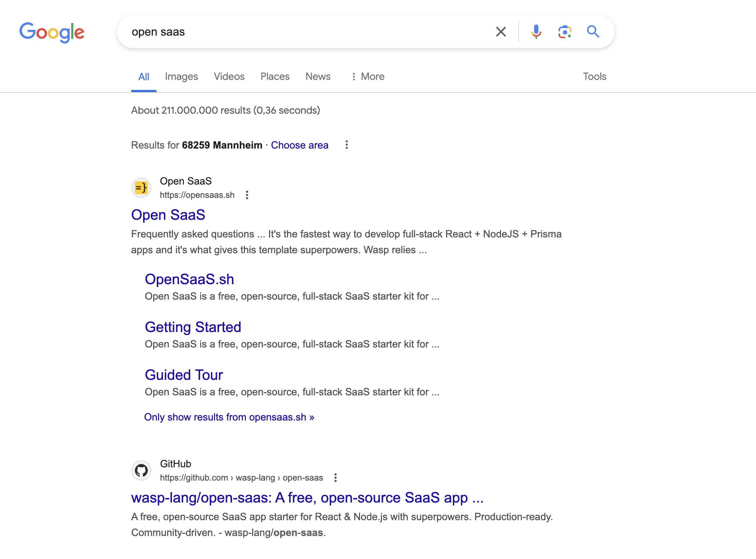Image resolution: width=756 pixels, height=559 pixels.
Task: Open options menu next to Choose area
Action: (346, 145)
